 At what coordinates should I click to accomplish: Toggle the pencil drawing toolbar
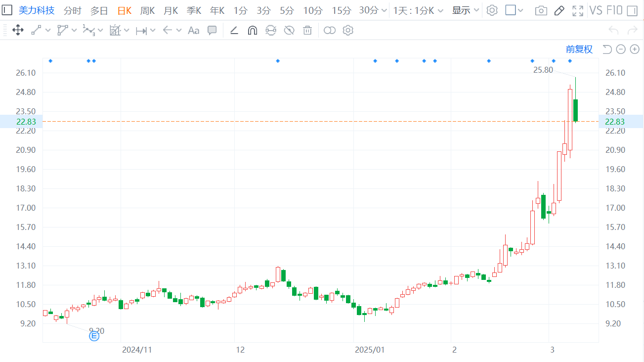559,10
